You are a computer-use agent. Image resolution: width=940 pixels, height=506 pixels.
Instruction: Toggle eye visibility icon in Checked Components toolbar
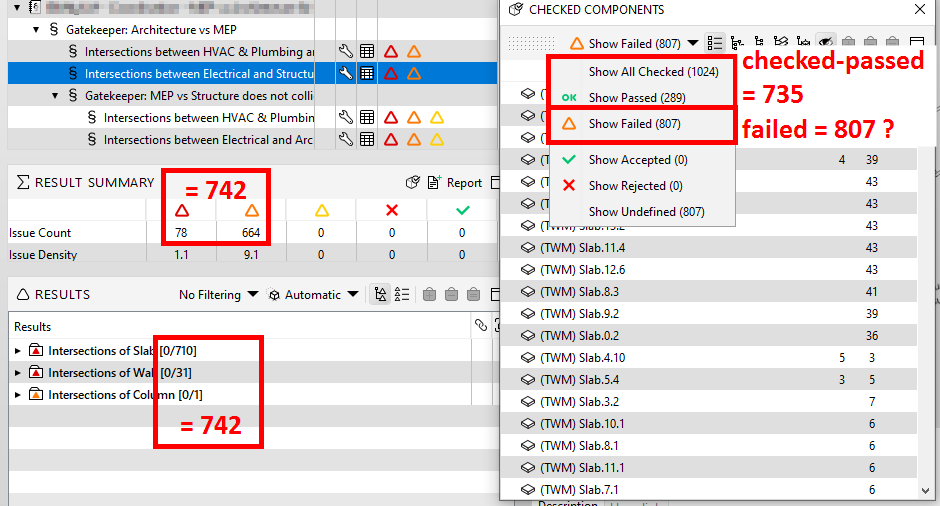click(x=825, y=43)
